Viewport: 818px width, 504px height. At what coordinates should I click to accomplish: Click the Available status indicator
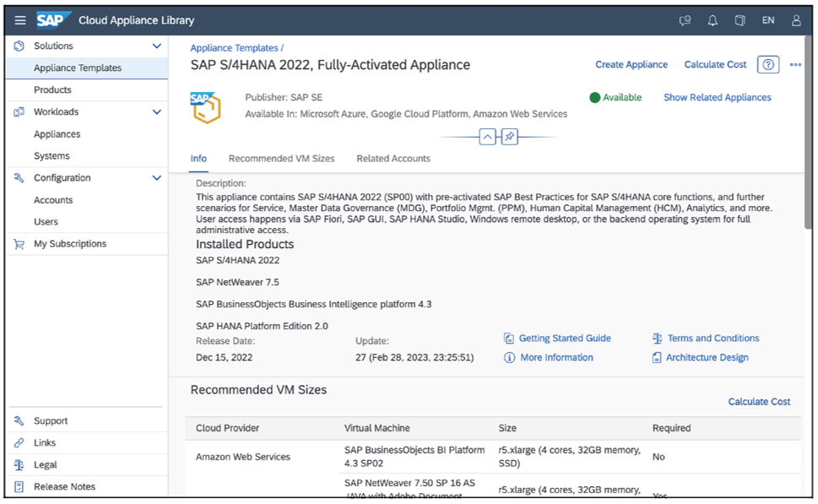(x=615, y=98)
